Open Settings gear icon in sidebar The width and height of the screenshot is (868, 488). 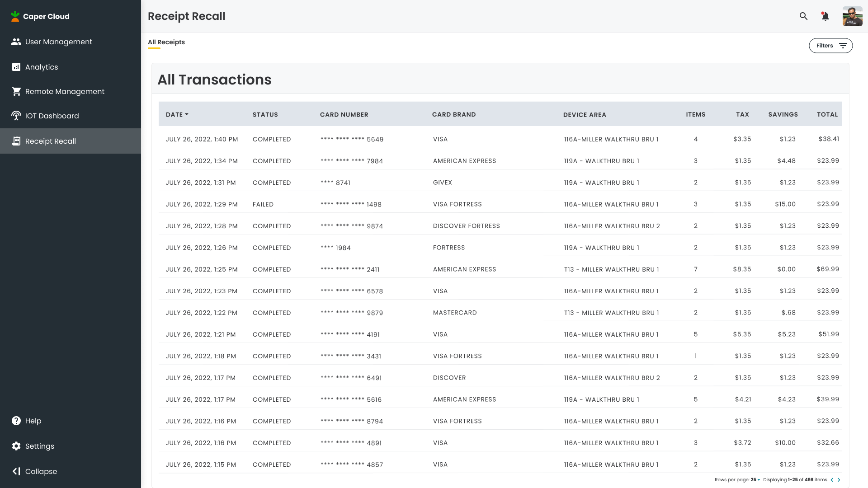tap(16, 446)
